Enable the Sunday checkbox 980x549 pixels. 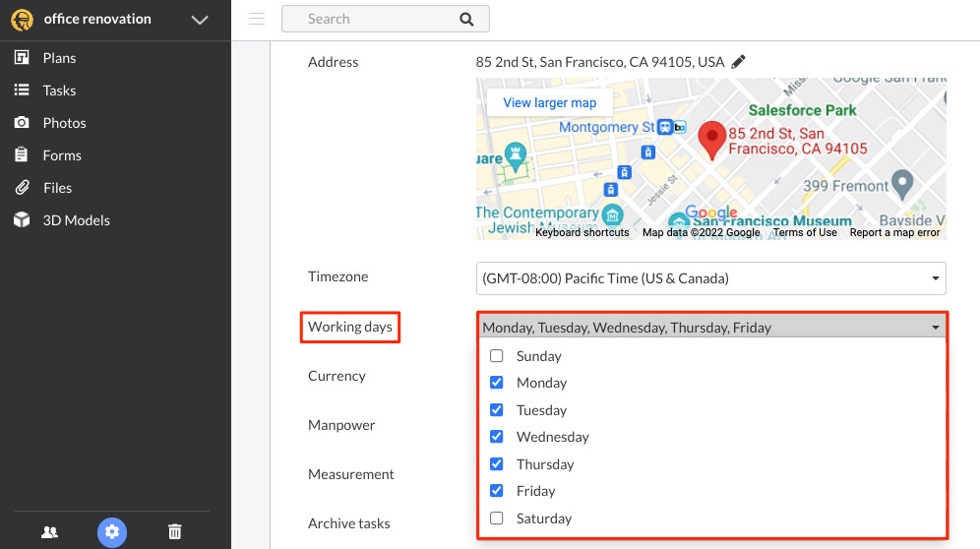tap(497, 356)
